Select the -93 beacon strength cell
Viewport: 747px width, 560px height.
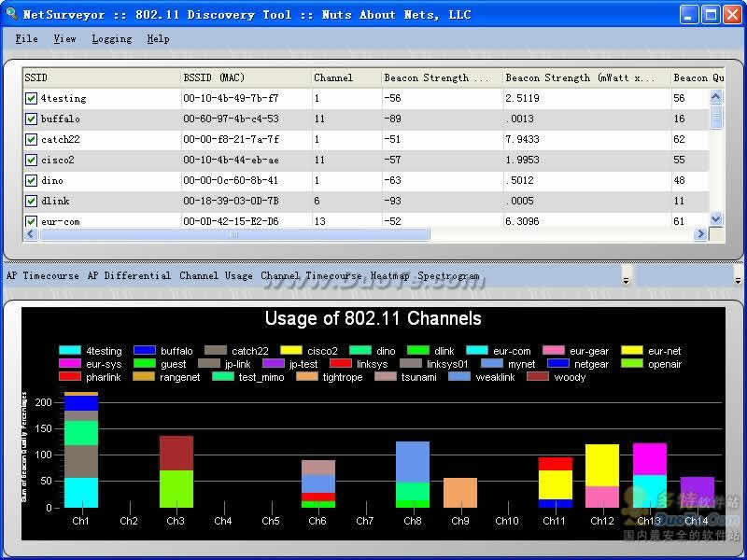[x=392, y=201]
